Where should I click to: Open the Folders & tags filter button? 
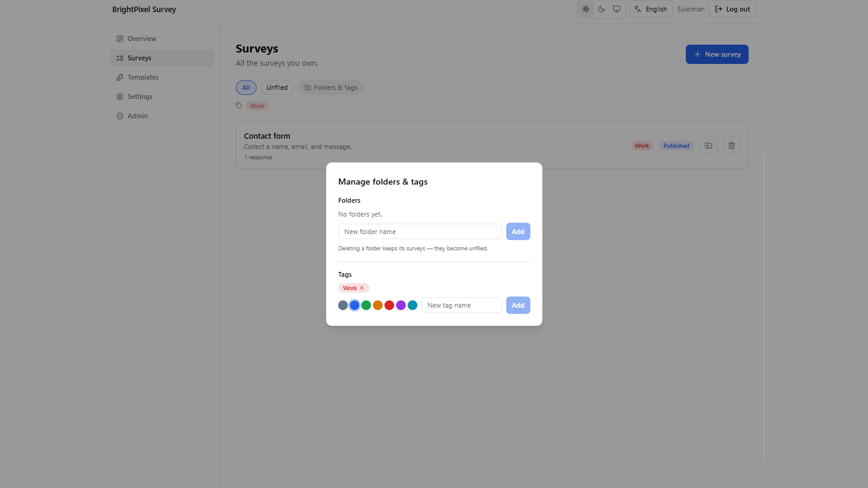(x=331, y=87)
